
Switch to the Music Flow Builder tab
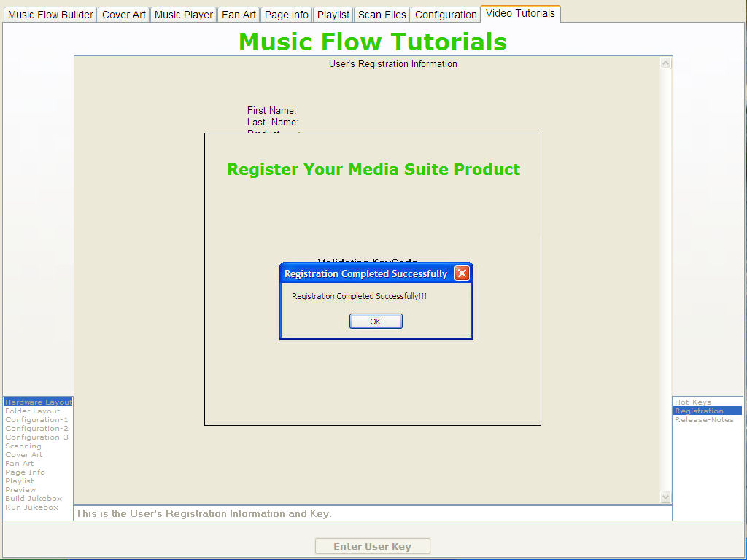pos(50,15)
